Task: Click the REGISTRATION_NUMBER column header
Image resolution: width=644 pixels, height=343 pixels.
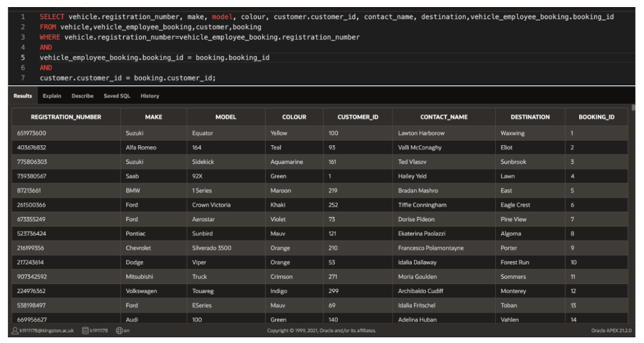Action: pos(66,117)
